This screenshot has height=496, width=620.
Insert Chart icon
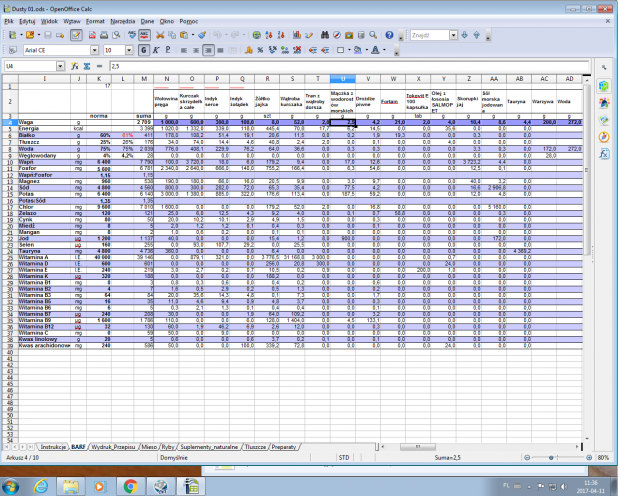point(297,35)
